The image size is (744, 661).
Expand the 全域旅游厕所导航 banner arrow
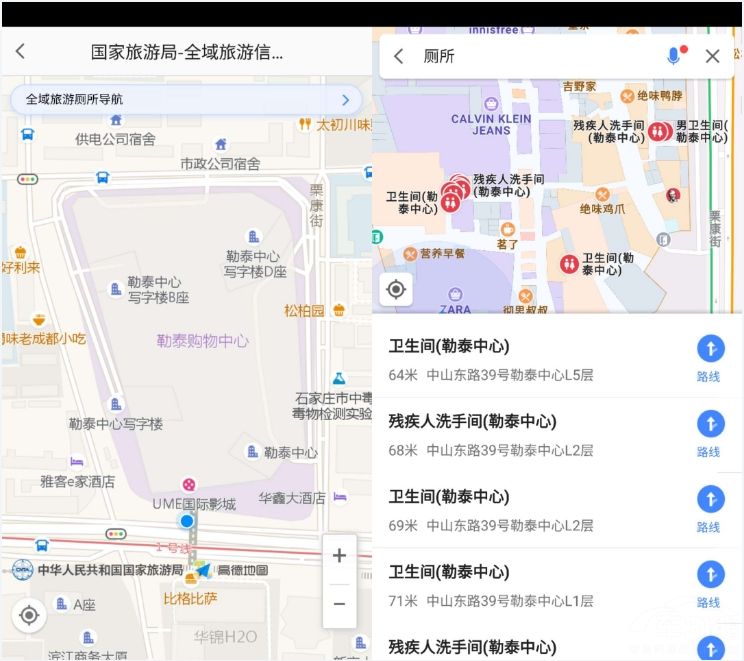pos(346,100)
